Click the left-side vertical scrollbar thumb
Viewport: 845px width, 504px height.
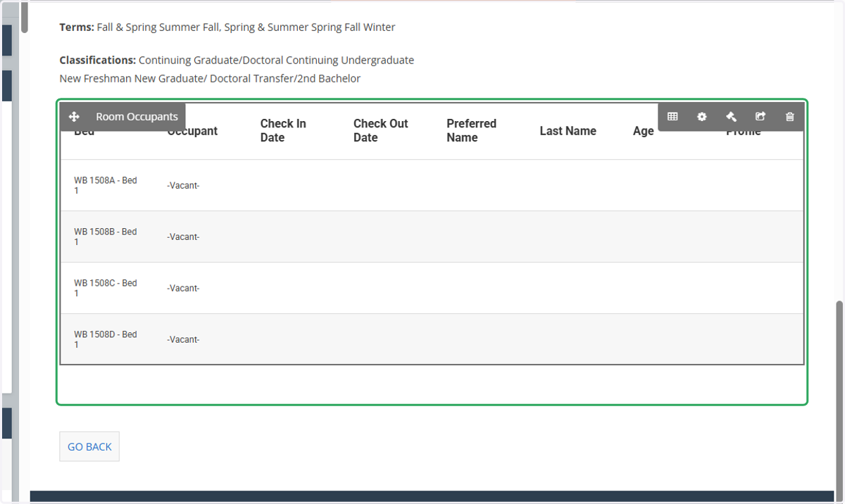click(x=25, y=17)
